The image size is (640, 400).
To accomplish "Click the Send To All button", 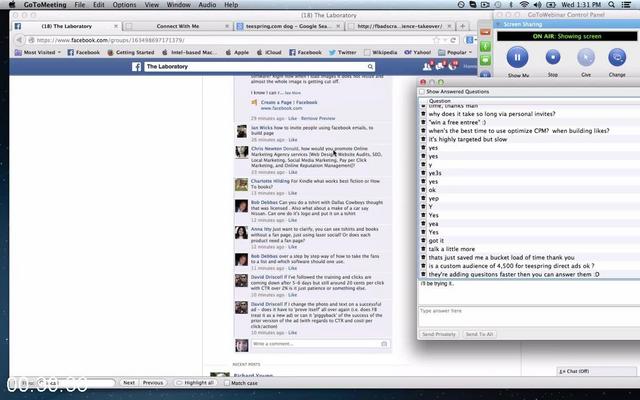I will coord(479,334).
